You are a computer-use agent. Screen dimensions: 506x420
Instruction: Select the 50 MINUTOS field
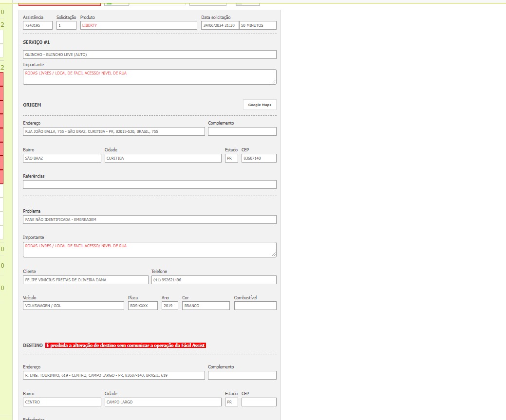click(258, 25)
